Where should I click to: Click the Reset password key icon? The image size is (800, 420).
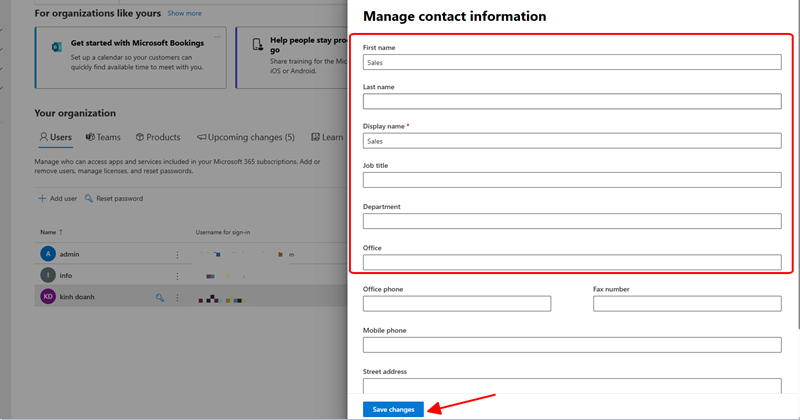[89, 198]
